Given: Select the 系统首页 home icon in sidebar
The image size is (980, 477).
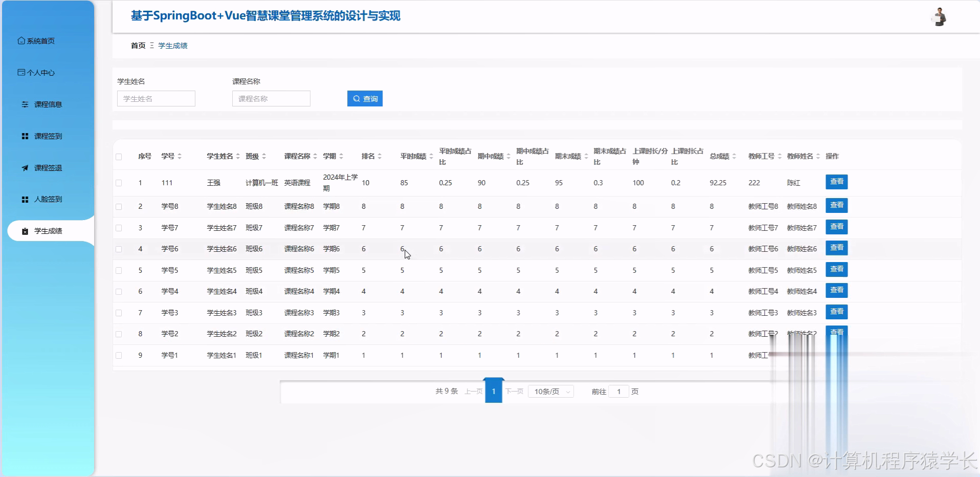Looking at the screenshot, I should (x=21, y=40).
